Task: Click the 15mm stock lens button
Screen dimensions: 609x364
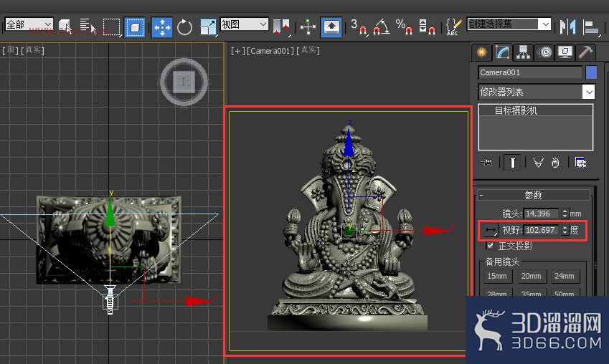Action: [x=497, y=277]
